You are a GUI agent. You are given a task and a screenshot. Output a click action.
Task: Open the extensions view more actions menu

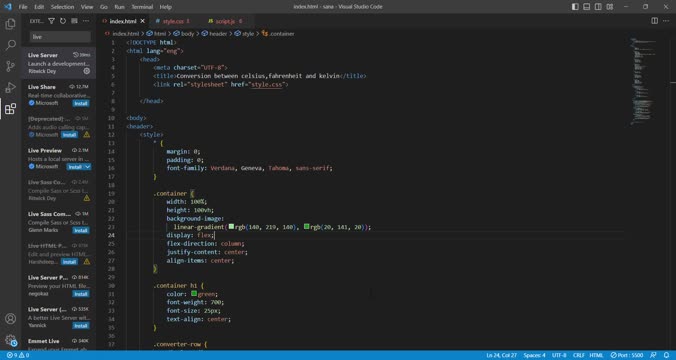(86, 21)
